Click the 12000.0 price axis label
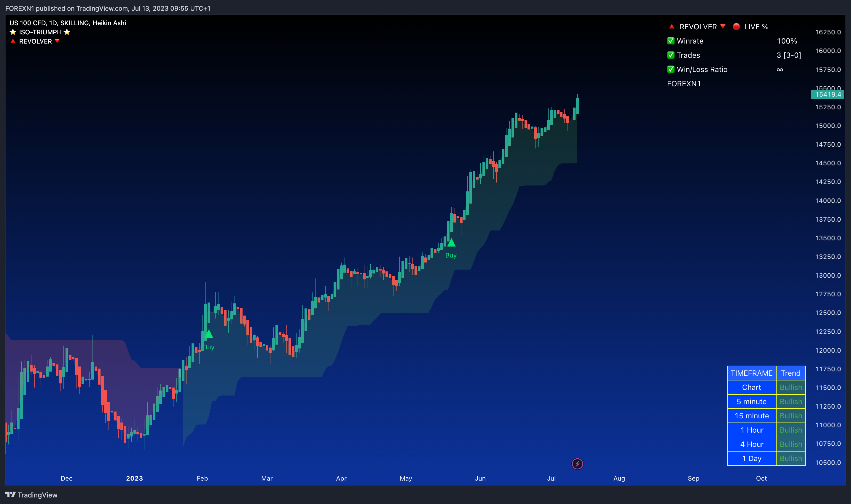This screenshot has width=851, height=504. coord(828,350)
